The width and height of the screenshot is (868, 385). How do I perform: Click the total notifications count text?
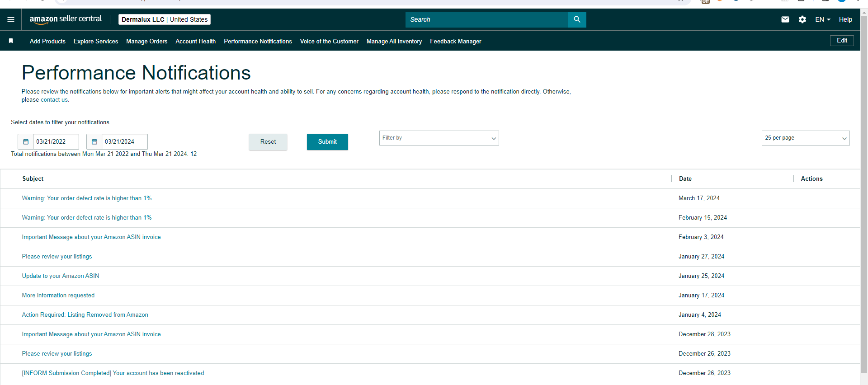[104, 154]
